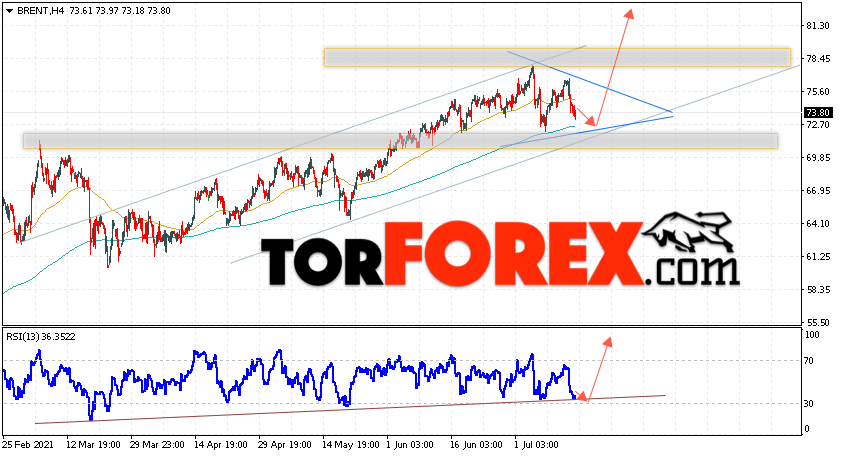Click the 14 May 19:00 time label
Viewport: 841px width, 456px height.
[349, 445]
